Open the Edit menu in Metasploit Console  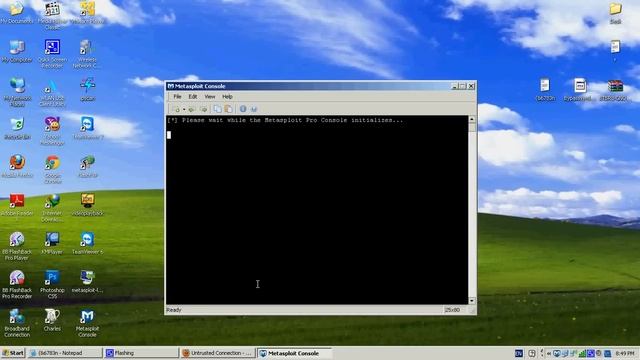tap(193, 97)
